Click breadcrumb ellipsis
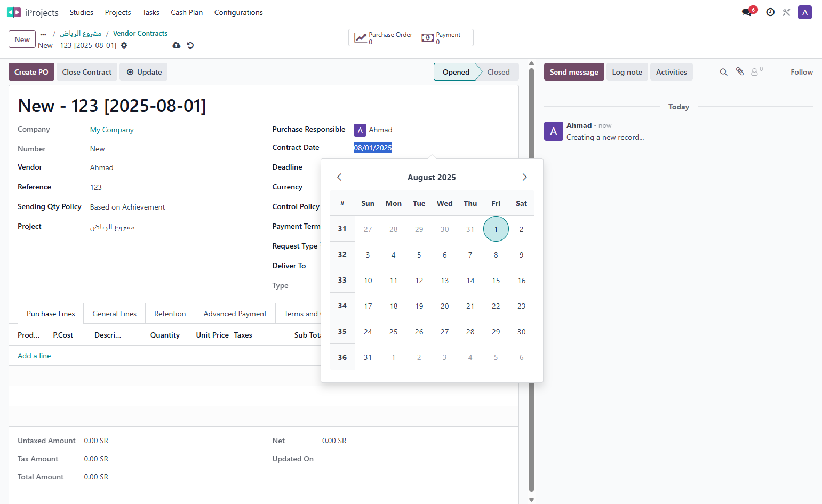 pyautogui.click(x=43, y=34)
